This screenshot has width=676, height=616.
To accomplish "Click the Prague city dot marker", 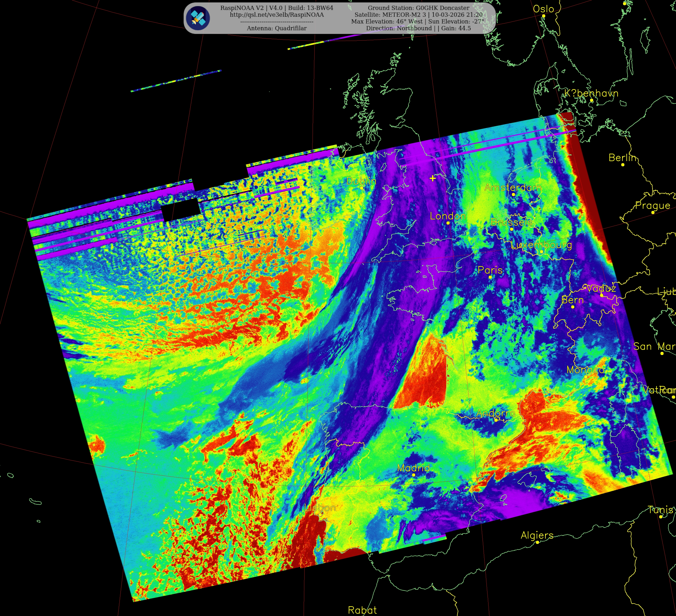I will click(652, 213).
